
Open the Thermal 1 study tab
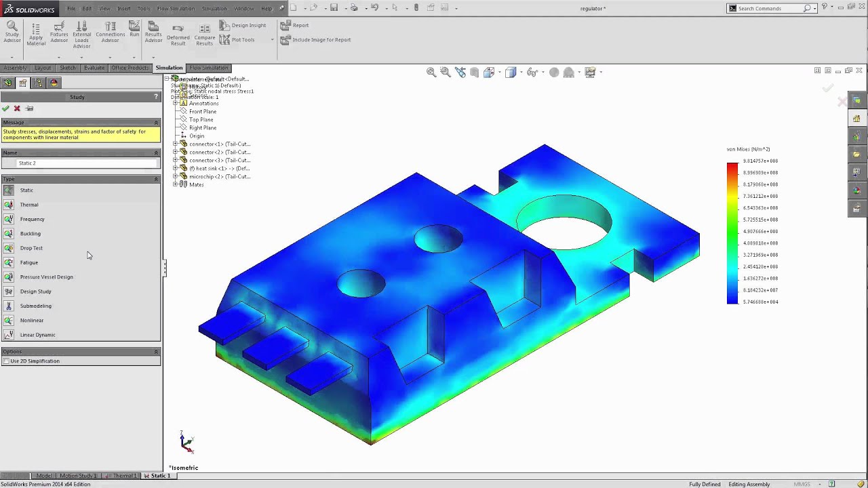(x=121, y=476)
